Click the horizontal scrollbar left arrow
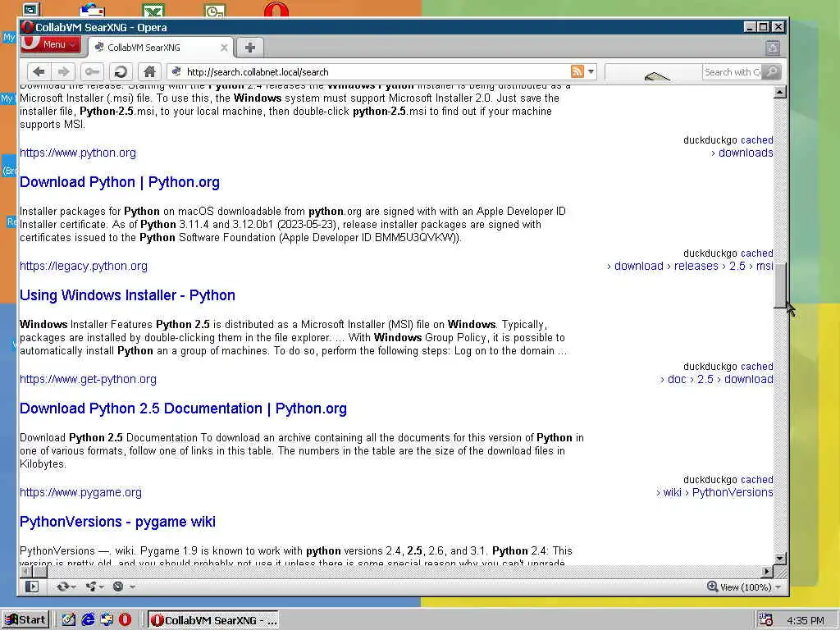840x630 pixels. 25,572
